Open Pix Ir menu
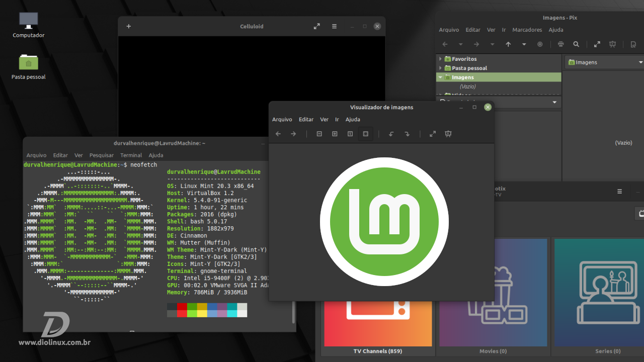 [504, 30]
